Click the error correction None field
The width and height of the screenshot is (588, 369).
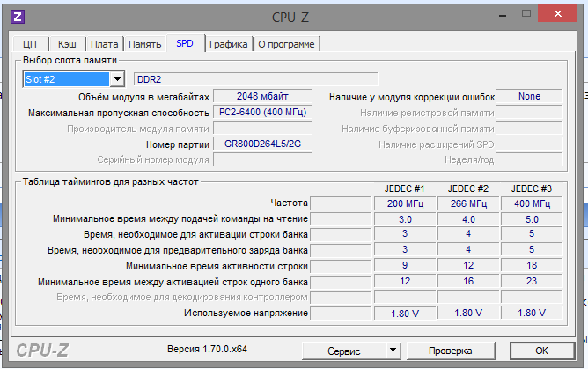pos(529,96)
